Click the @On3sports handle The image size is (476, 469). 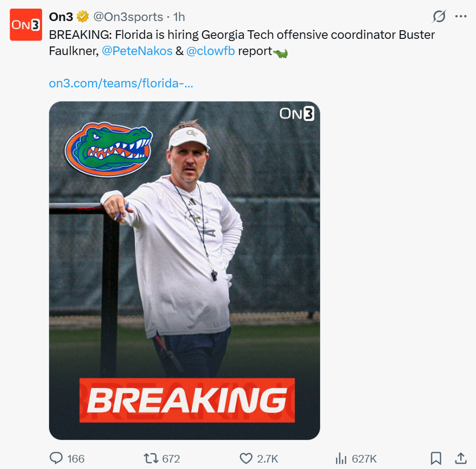128,17
